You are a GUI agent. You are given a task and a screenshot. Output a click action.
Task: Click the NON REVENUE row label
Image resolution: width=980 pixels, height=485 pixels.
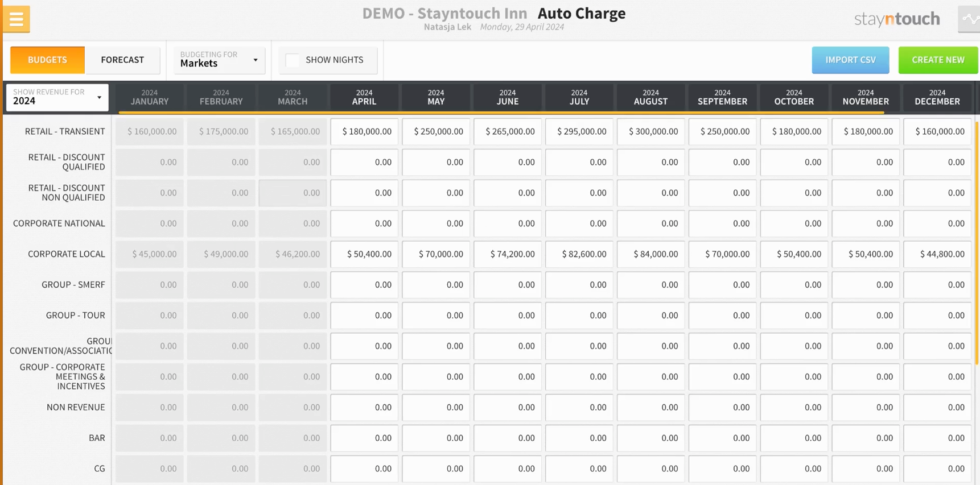[76, 408]
